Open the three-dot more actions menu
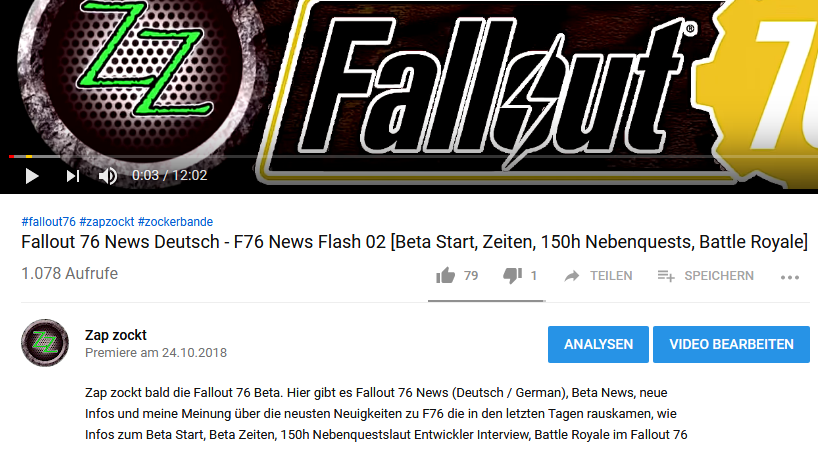Viewport: 818px width, 451px height. click(790, 277)
